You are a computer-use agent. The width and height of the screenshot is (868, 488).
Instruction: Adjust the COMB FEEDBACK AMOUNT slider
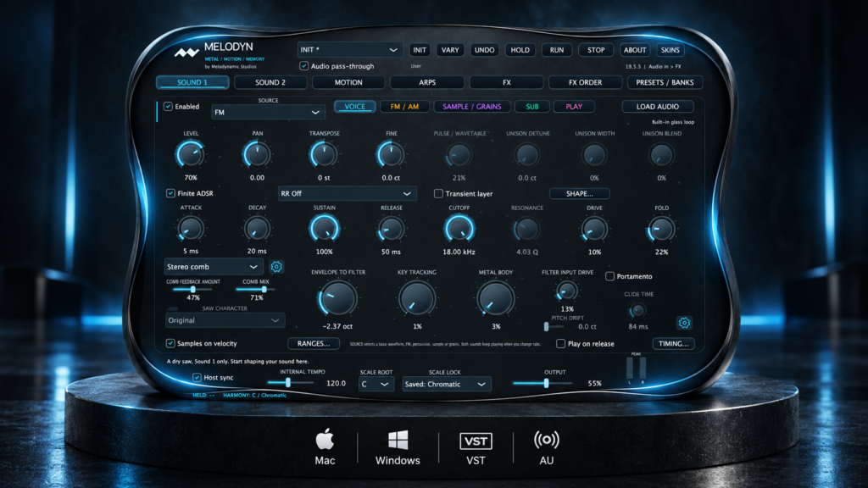192,290
